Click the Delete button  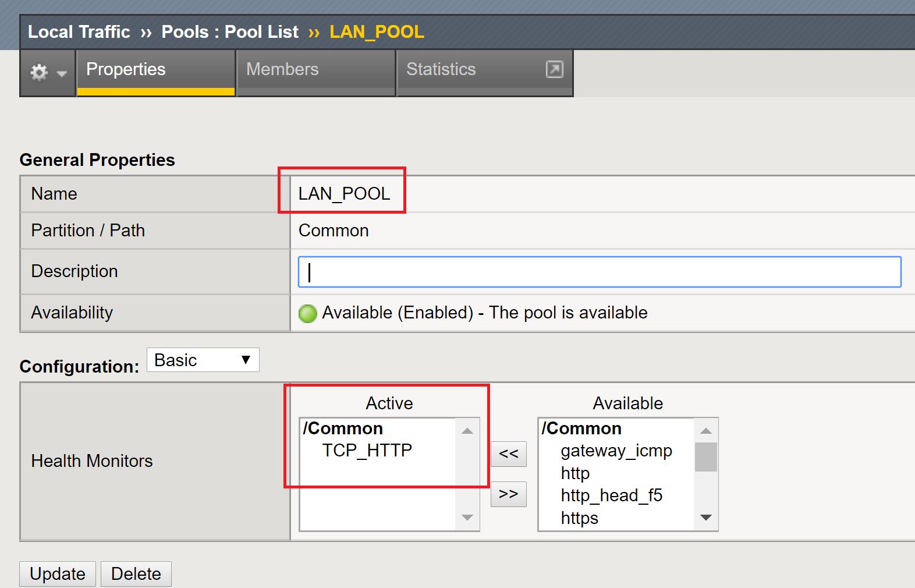(136, 574)
